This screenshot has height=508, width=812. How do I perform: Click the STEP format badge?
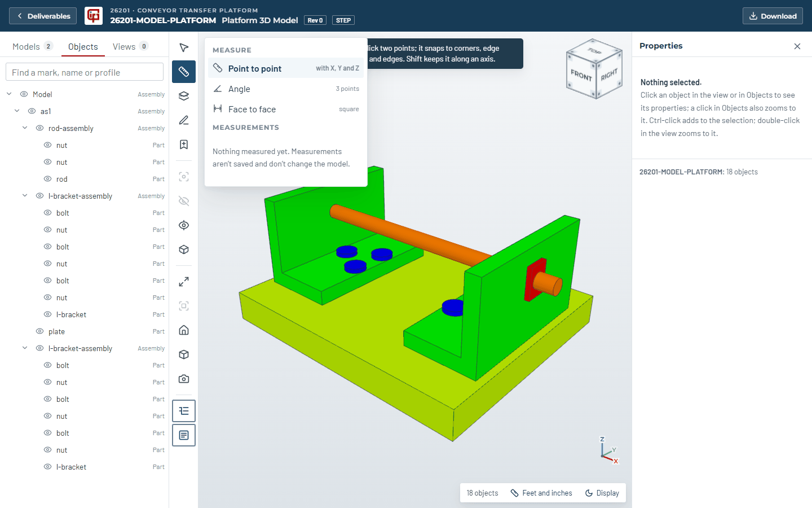point(343,20)
